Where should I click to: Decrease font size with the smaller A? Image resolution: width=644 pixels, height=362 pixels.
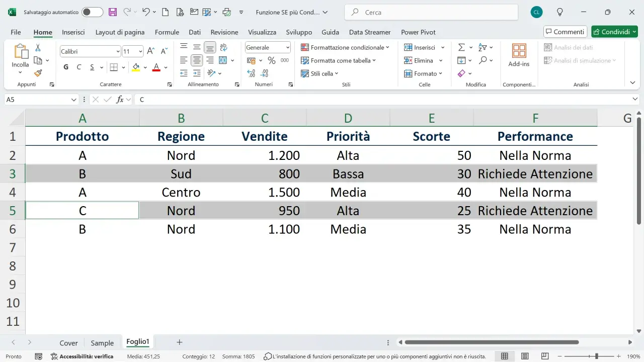point(164,51)
